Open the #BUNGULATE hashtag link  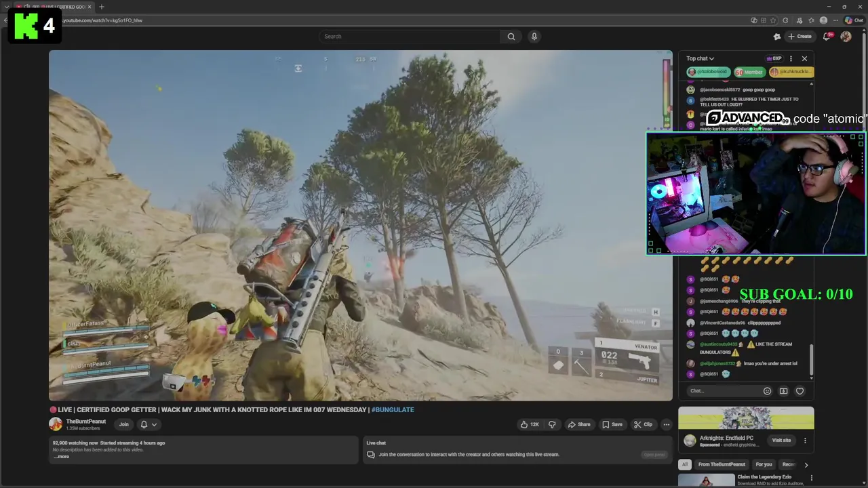click(x=394, y=409)
